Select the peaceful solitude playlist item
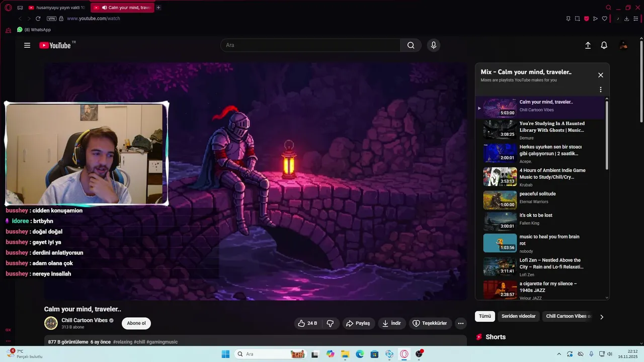The height and width of the screenshot is (362, 644). (540, 200)
